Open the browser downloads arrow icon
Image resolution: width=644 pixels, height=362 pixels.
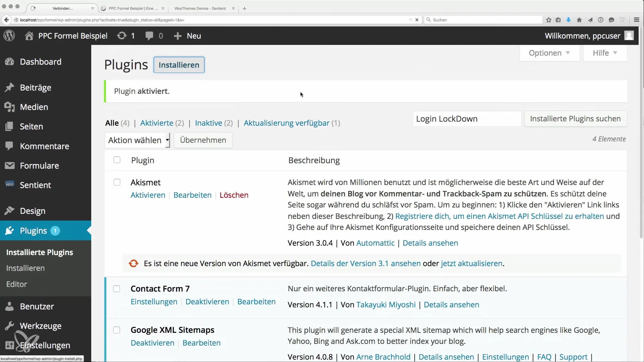click(x=569, y=20)
